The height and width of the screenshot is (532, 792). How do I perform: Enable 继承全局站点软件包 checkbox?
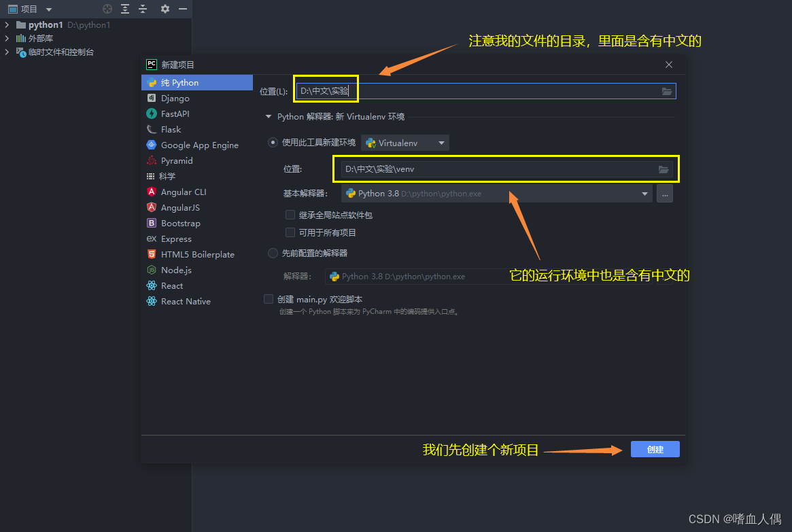coord(290,215)
